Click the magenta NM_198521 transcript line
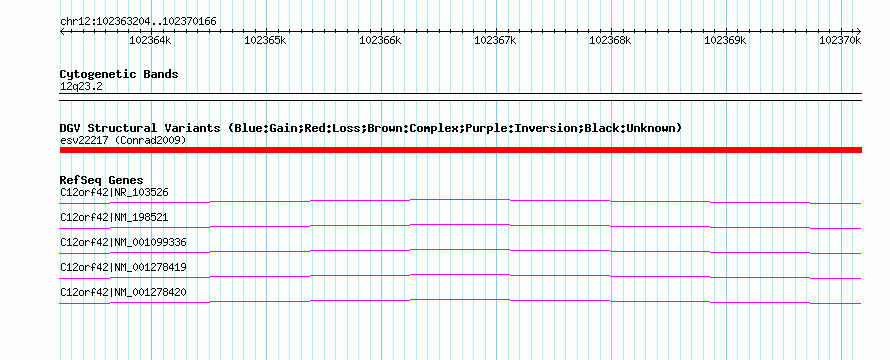 point(460,226)
